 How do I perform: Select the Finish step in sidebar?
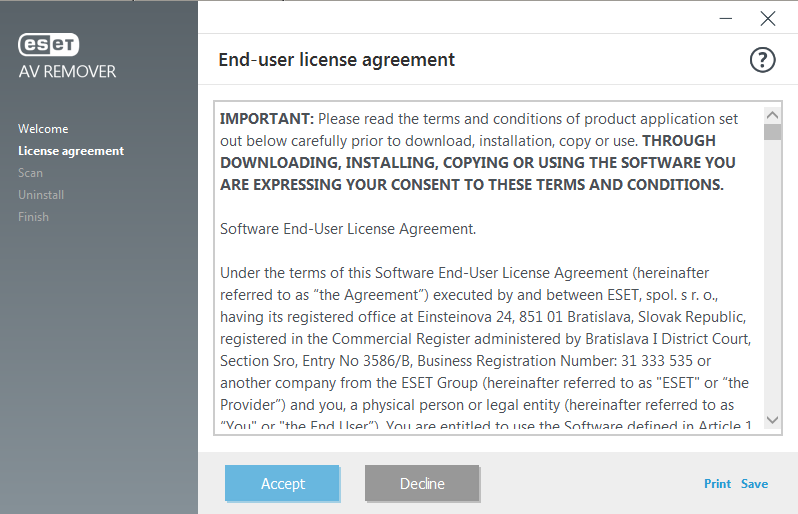point(34,217)
